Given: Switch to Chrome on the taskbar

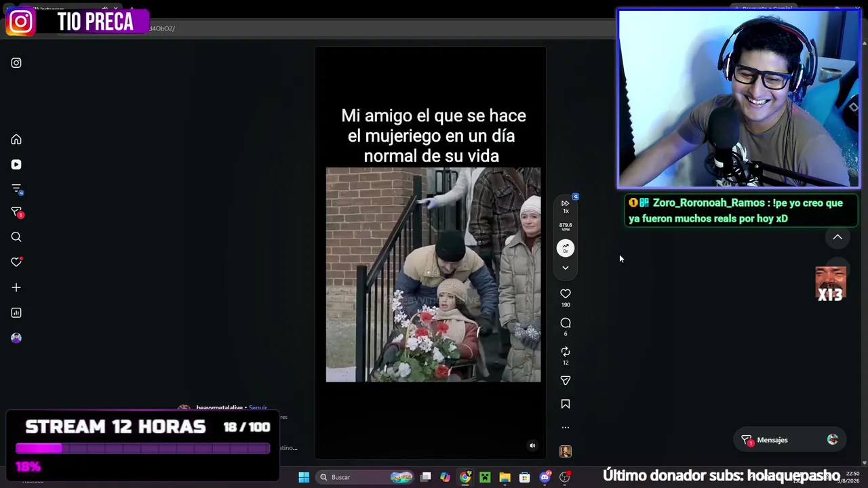Looking at the screenshot, I should click(465, 477).
